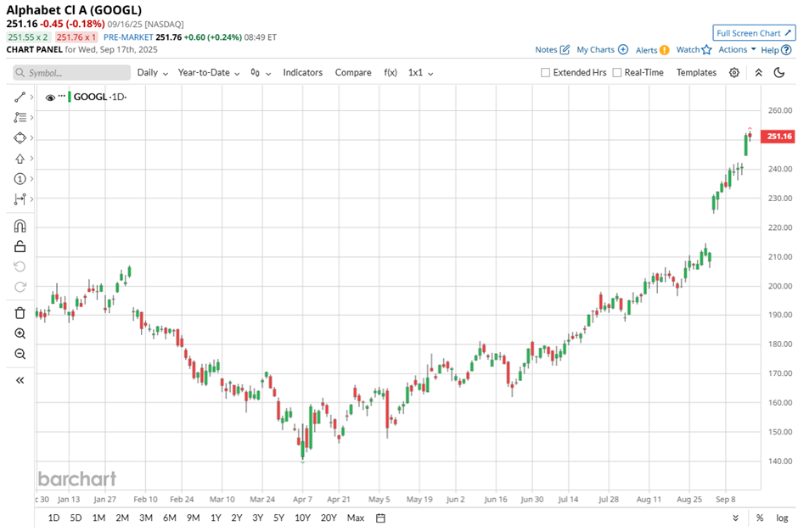Zoom out of the chart
This screenshot has height=532, width=798.
point(20,354)
